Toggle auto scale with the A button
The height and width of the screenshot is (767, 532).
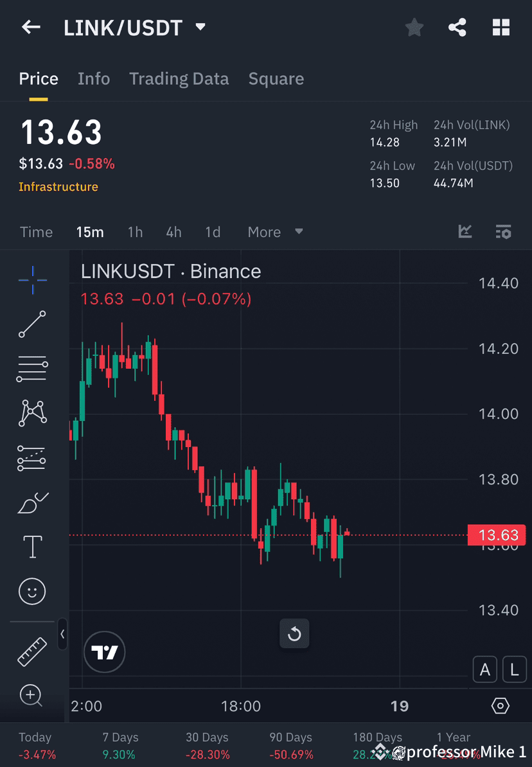pos(485,669)
